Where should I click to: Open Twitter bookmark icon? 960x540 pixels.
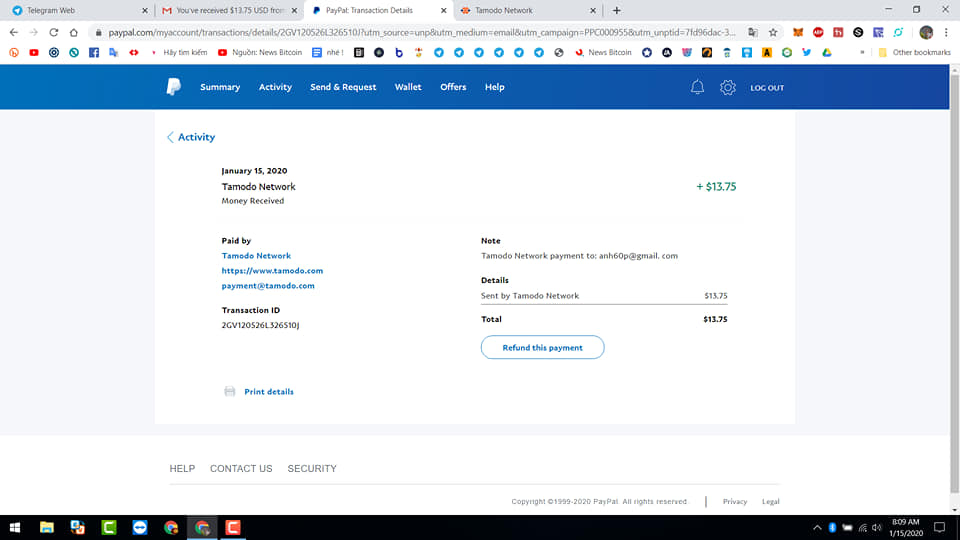click(x=807, y=53)
